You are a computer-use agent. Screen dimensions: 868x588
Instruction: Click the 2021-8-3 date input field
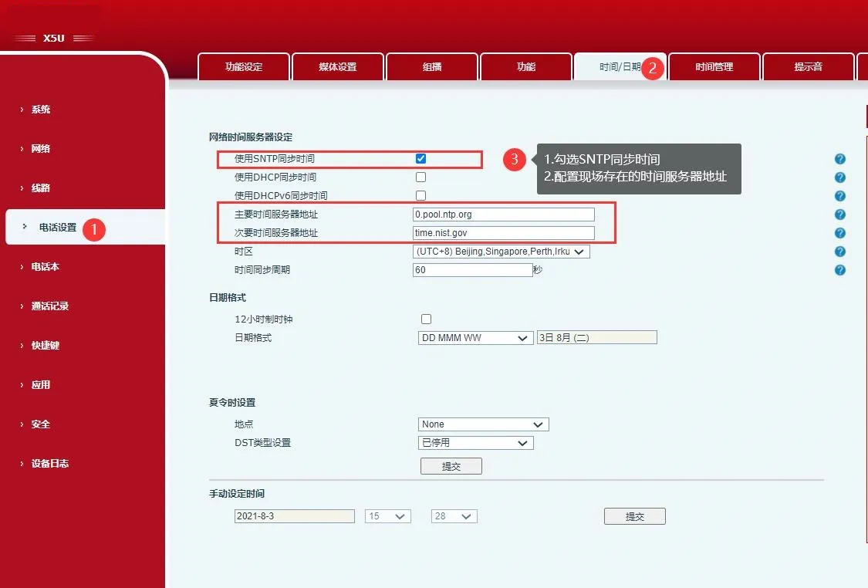pyautogui.click(x=294, y=515)
